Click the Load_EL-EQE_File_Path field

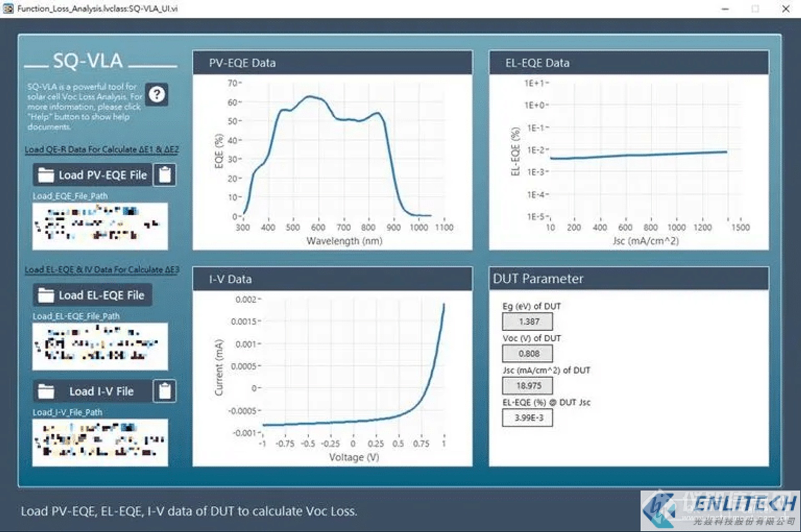pos(100,346)
